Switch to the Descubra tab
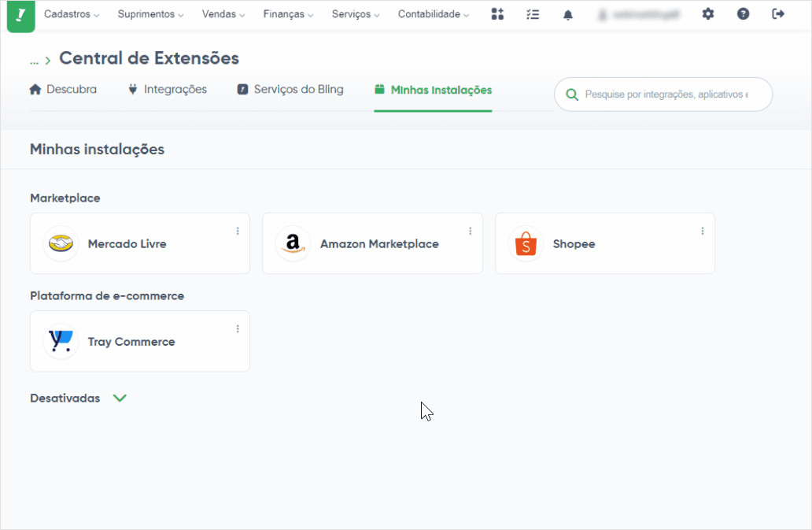Viewport: 812px width, 530px height. (63, 89)
